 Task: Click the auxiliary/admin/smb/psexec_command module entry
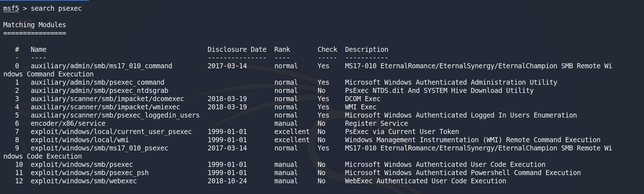tap(97, 82)
